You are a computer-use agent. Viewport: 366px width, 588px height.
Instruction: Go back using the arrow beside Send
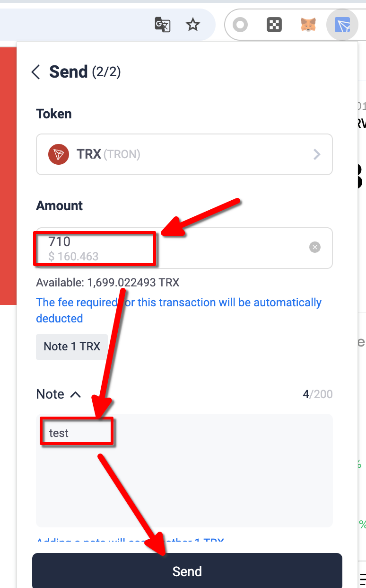(36, 72)
